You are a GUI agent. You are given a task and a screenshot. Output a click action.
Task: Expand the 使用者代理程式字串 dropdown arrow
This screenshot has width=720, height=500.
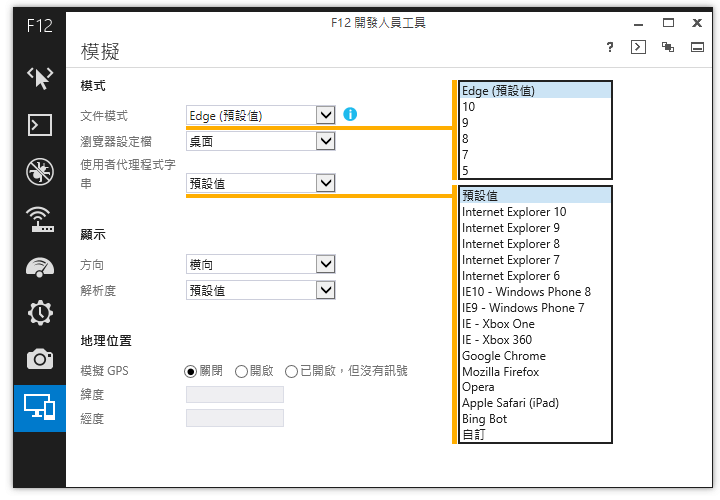coord(326,183)
